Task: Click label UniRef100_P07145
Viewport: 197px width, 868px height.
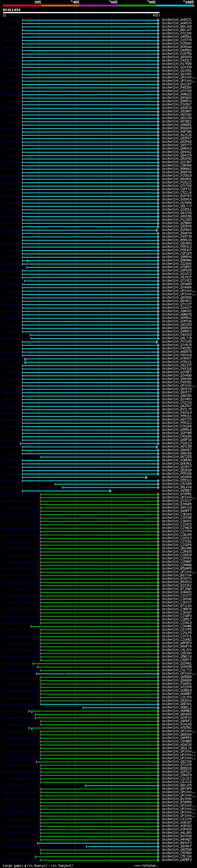Action: click(x=177, y=342)
